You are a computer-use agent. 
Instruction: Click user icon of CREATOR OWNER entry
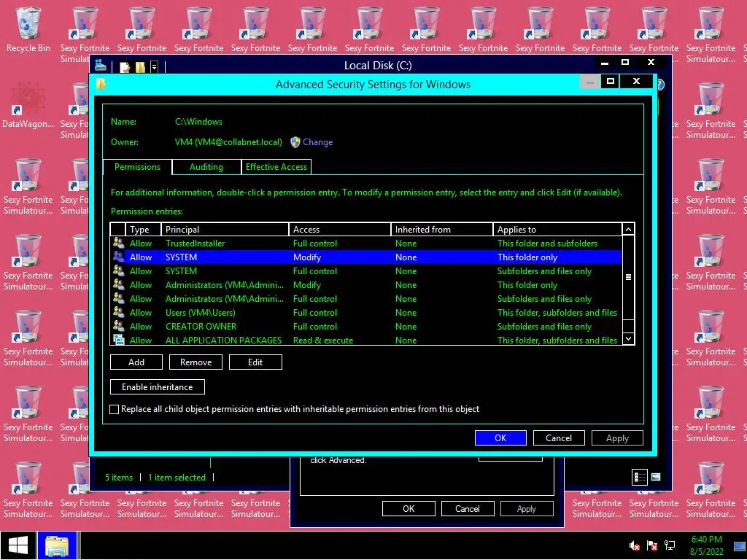[118, 326]
